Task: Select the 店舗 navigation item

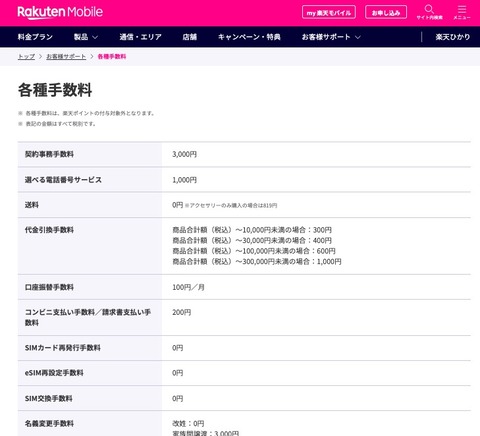Action: (x=190, y=37)
